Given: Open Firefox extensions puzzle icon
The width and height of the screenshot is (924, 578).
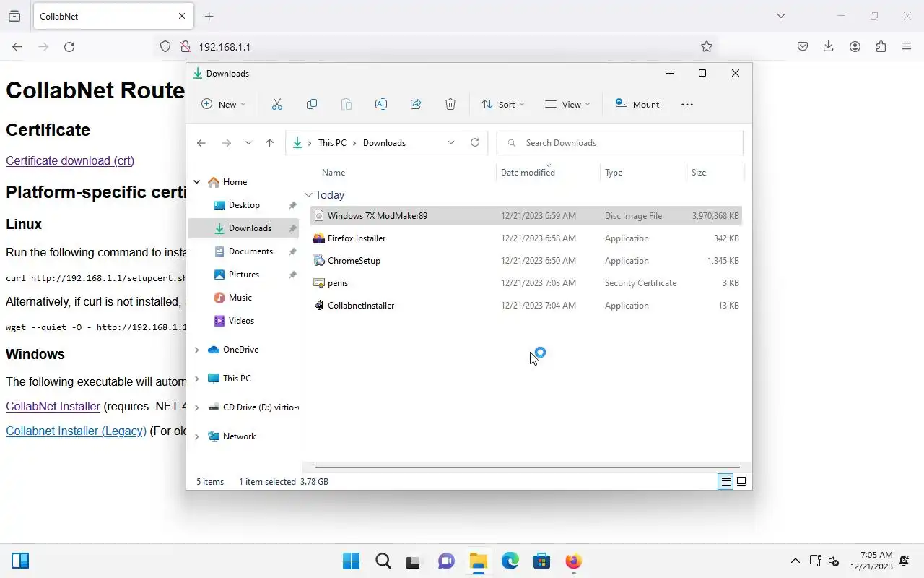Looking at the screenshot, I should (x=881, y=46).
